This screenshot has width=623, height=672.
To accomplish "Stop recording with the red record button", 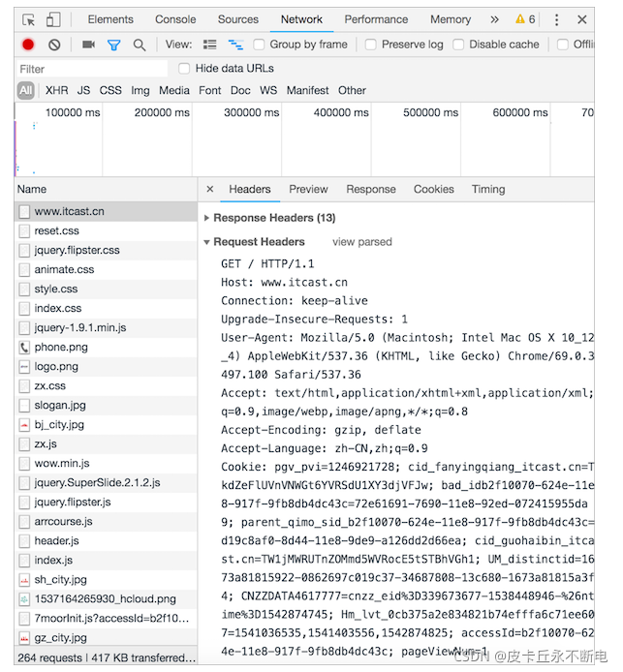I will pyautogui.click(x=28, y=45).
